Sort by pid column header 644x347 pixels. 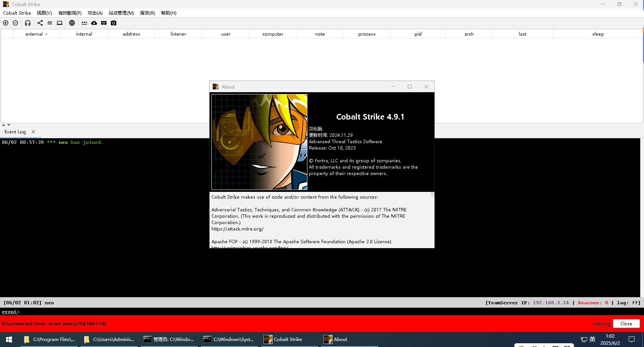(x=418, y=34)
